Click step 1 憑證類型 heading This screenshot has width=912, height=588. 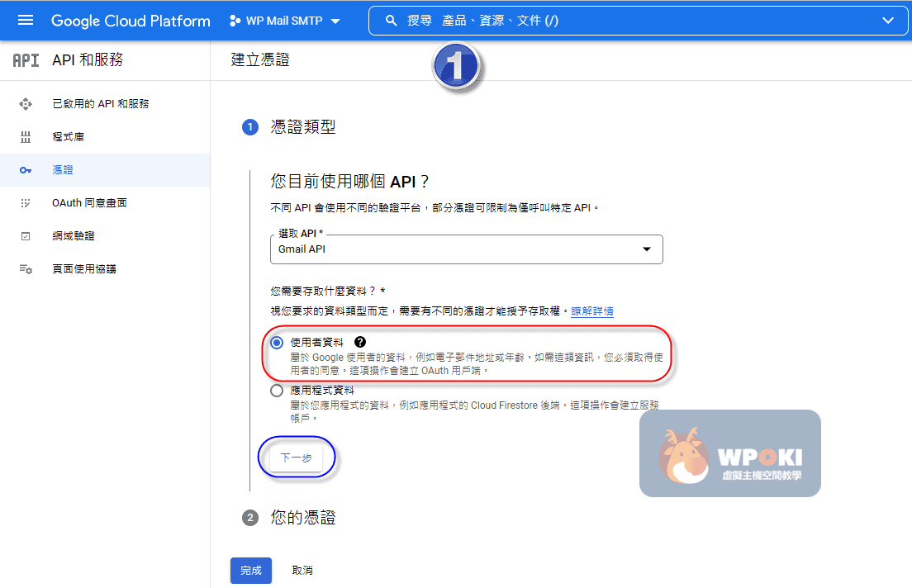[303, 127]
